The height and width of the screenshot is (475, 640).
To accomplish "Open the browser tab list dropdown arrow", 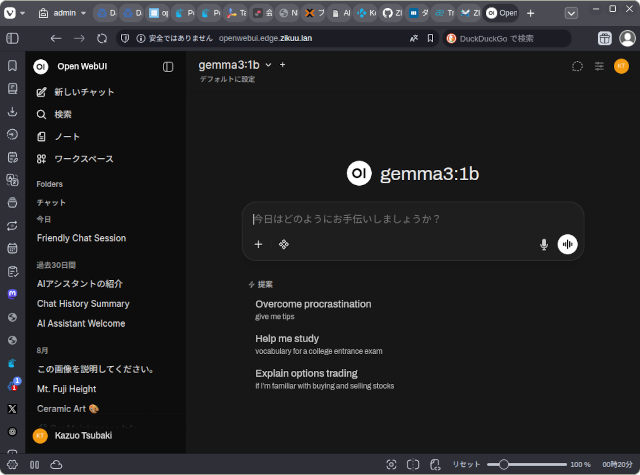I will point(570,13).
